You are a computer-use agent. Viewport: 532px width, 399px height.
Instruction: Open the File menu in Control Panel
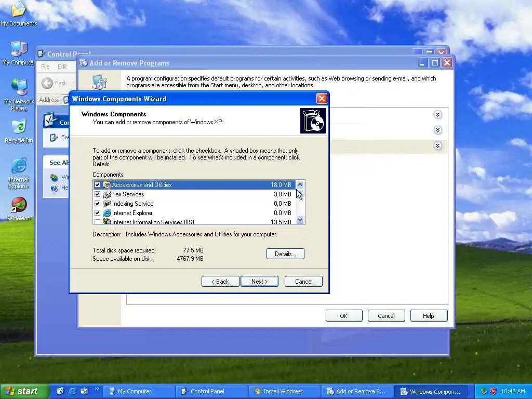(45, 66)
